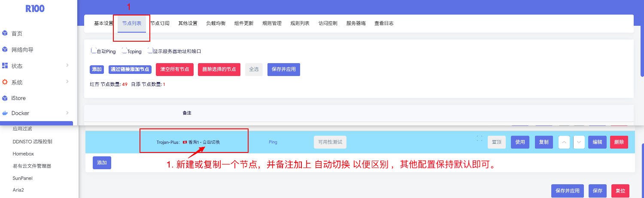Screen dimensions: 644x198
Task: Check 显示服务器地址和端口 option
Action: coord(150,51)
